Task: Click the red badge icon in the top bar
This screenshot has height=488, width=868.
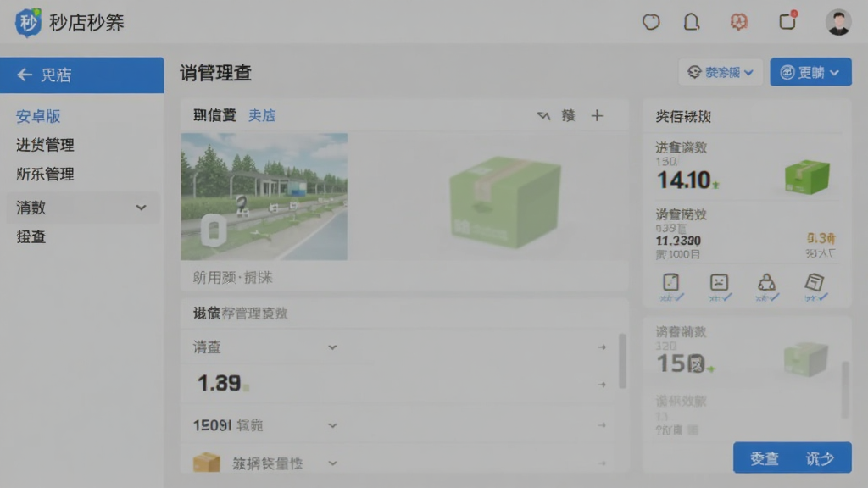Action: [738, 22]
